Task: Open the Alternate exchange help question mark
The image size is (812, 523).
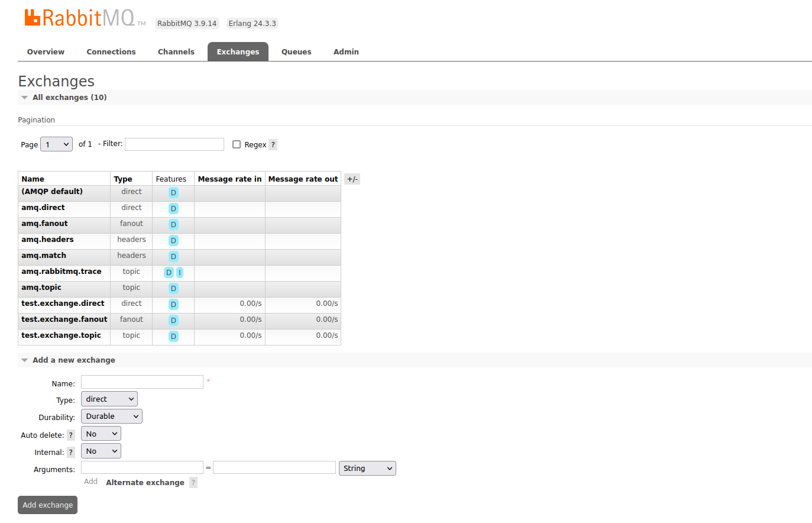Action: pyautogui.click(x=193, y=483)
